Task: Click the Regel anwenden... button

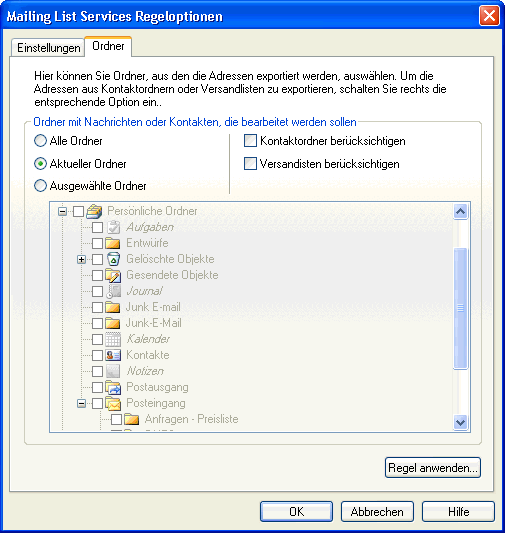Action: pos(433,468)
